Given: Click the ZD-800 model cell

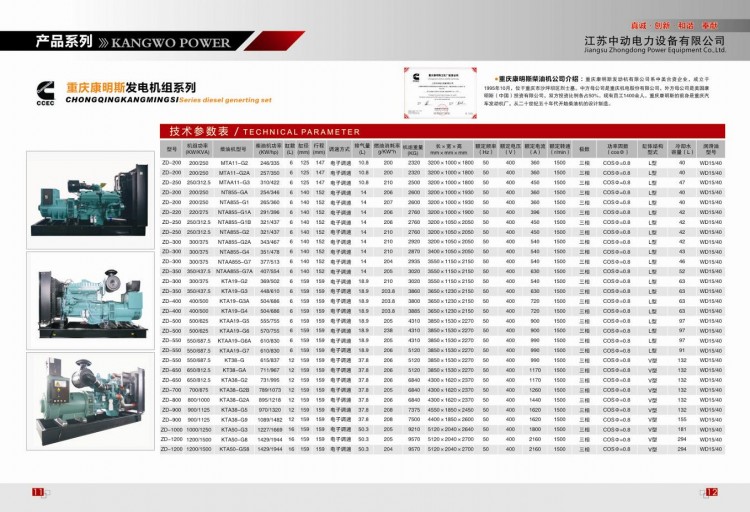Looking at the screenshot, I should coord(172,400).
